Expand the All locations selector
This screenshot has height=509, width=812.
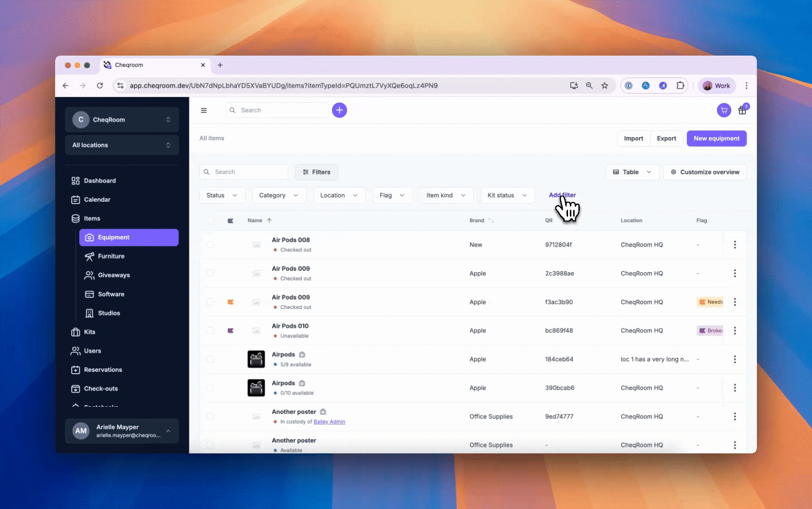(122, 145)
